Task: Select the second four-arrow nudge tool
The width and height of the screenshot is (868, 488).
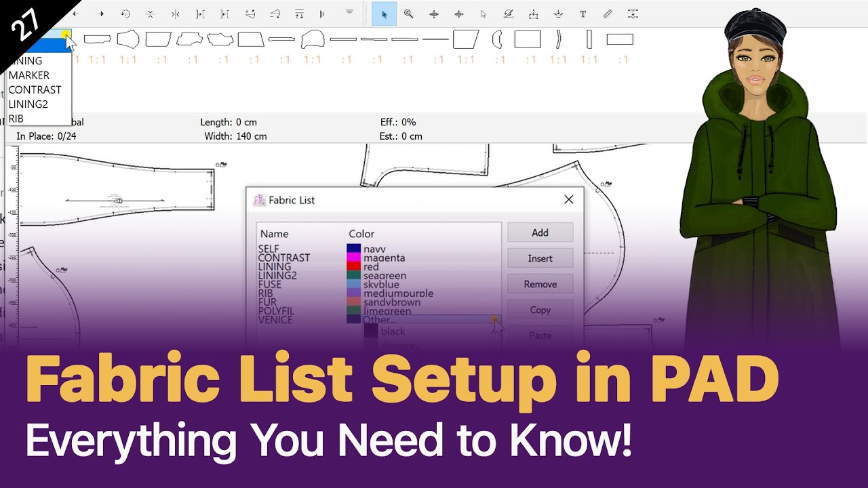Action: click(458, 14)
